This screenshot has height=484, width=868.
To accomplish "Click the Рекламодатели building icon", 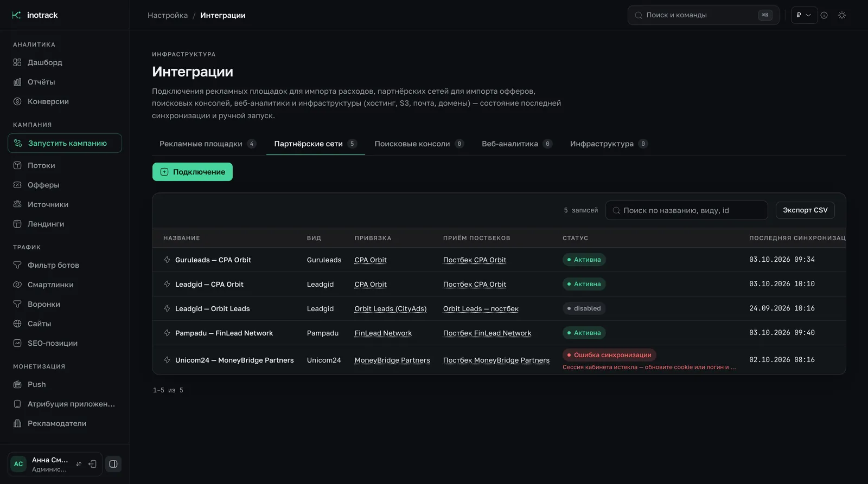I will click(x=17, y=423).
